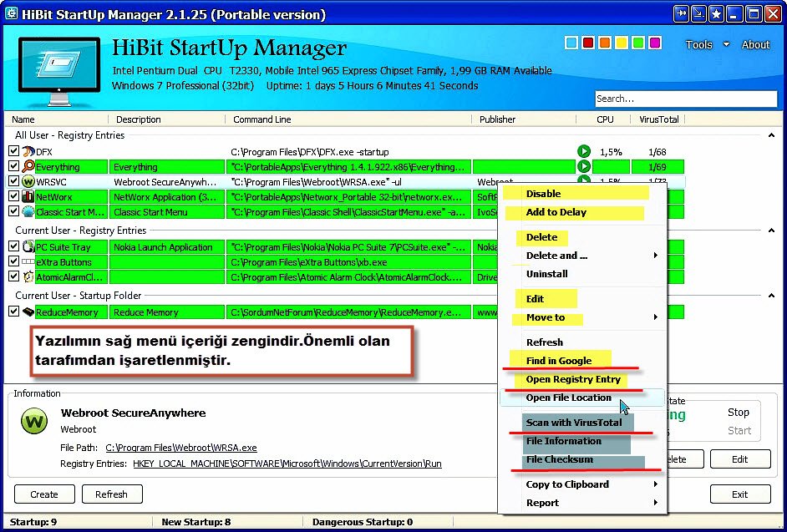This screenshot has width=787, height=532.
Task: Click the app icon in title bar
Action: point(11,14)
